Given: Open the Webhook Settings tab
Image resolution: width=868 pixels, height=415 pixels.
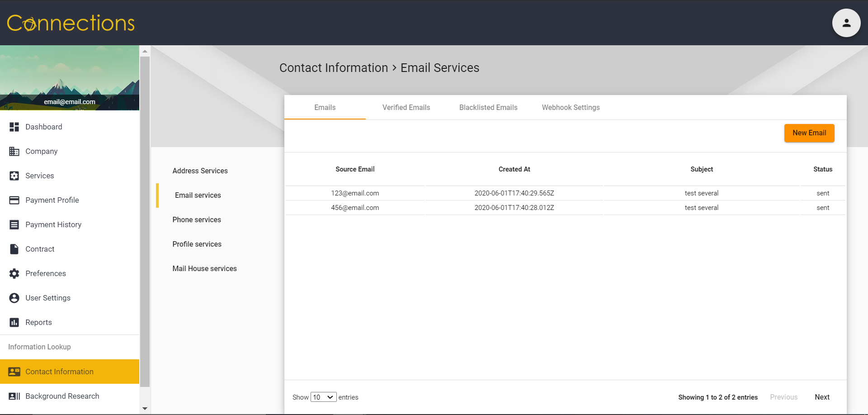Looking at the screenshot, I should (x=571, y=107).
